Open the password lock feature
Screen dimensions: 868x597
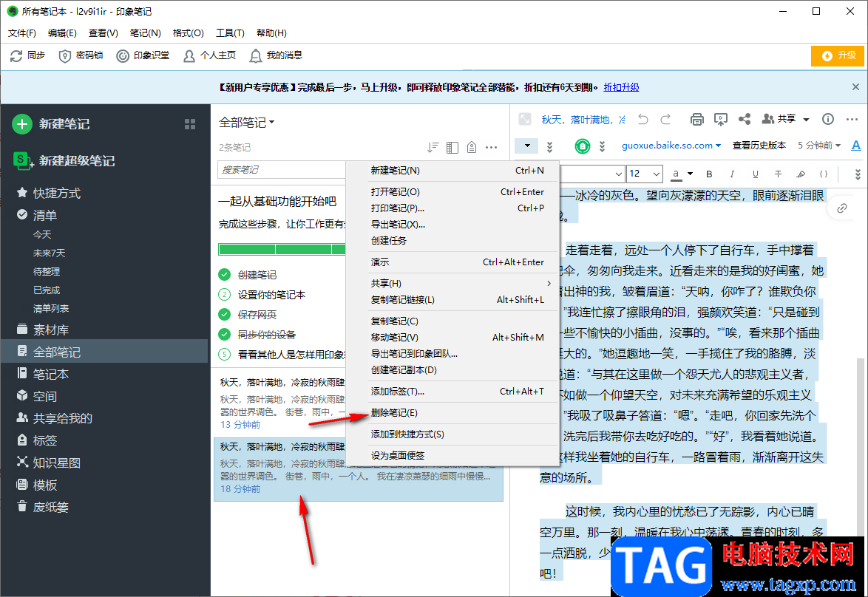(81, 55)
